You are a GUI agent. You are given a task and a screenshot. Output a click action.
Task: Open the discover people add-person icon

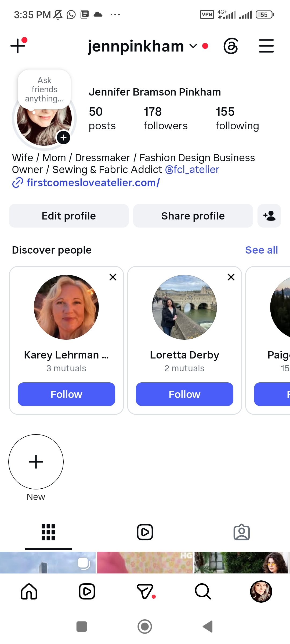(x=269, y=216)
